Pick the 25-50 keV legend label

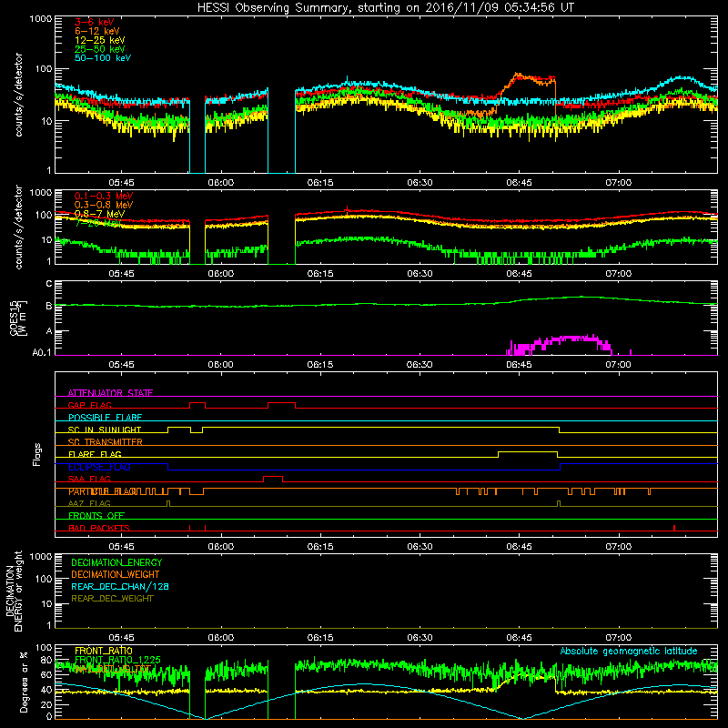[100, 49]
